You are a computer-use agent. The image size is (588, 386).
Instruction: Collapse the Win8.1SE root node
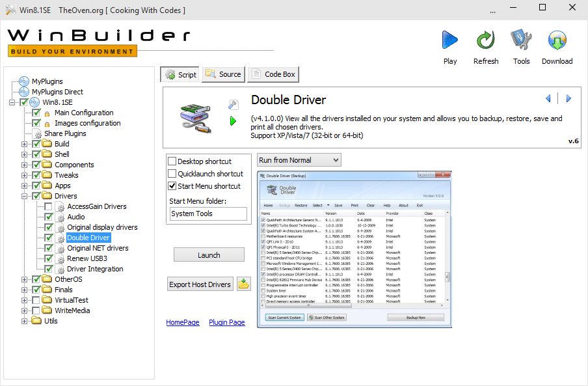click(12, 102)
